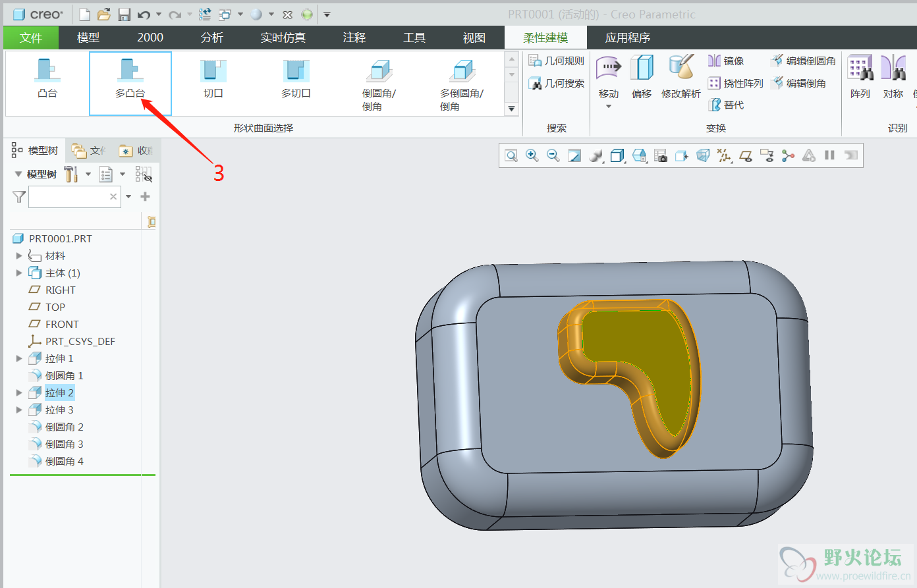
Task: Toggle spin center display
Action: (788, 155)
